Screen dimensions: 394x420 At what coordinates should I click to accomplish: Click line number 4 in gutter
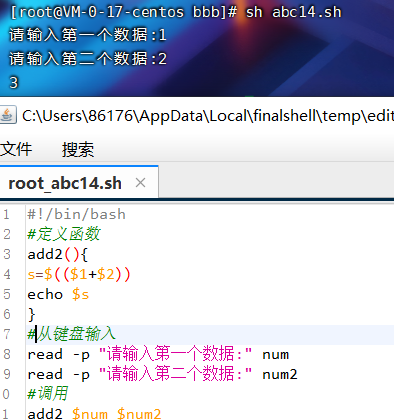tap(7, 274)
